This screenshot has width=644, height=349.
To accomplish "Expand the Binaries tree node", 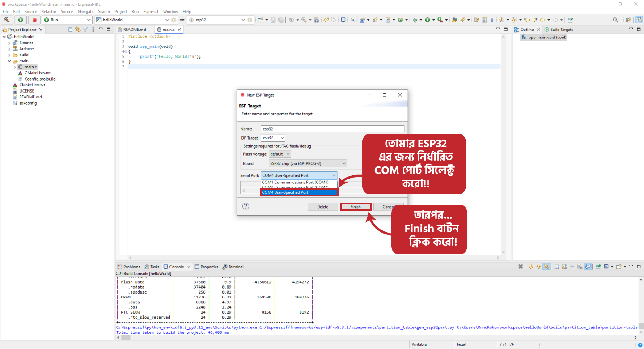I will (9, 43).
